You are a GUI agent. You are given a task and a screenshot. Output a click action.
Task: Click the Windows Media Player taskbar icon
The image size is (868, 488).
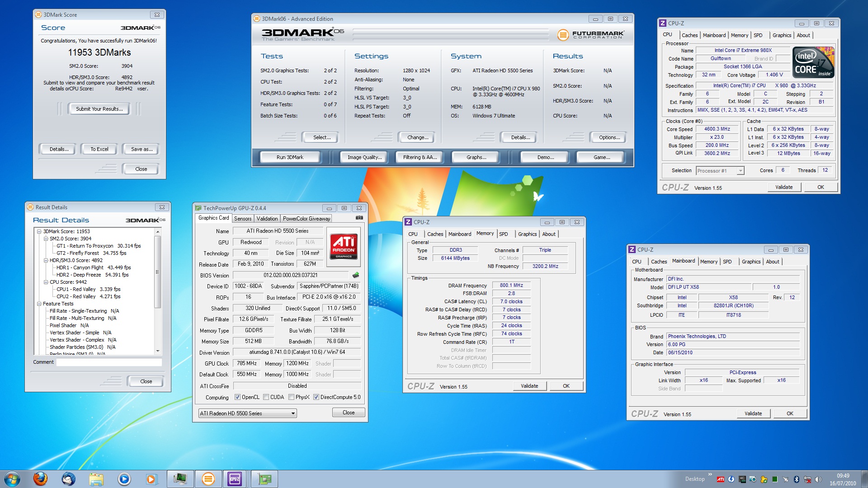[x=124, y=479]
